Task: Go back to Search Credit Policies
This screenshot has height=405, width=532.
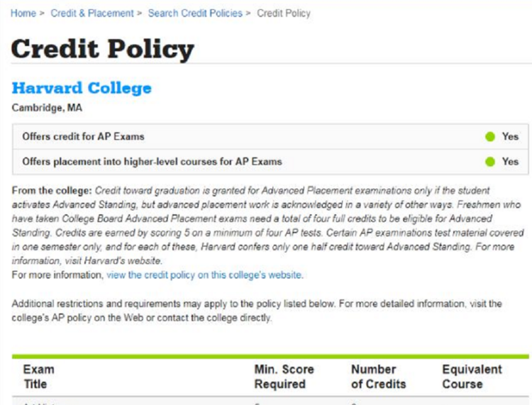Action: 194,13
